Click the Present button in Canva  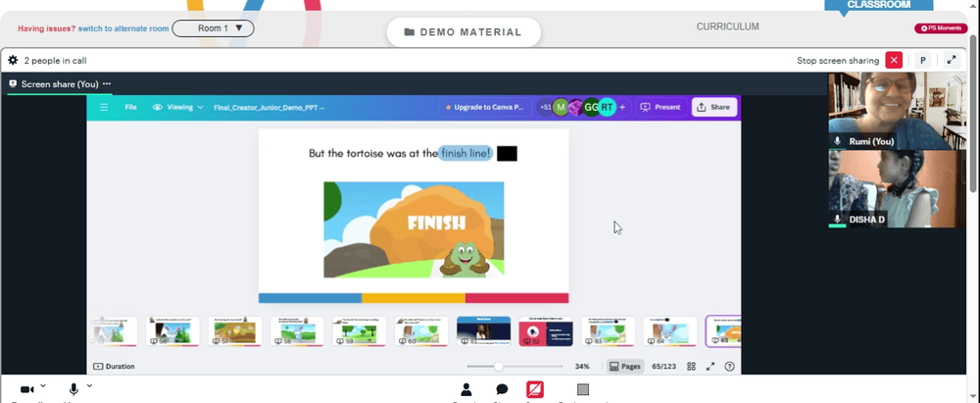pos(661,107)
